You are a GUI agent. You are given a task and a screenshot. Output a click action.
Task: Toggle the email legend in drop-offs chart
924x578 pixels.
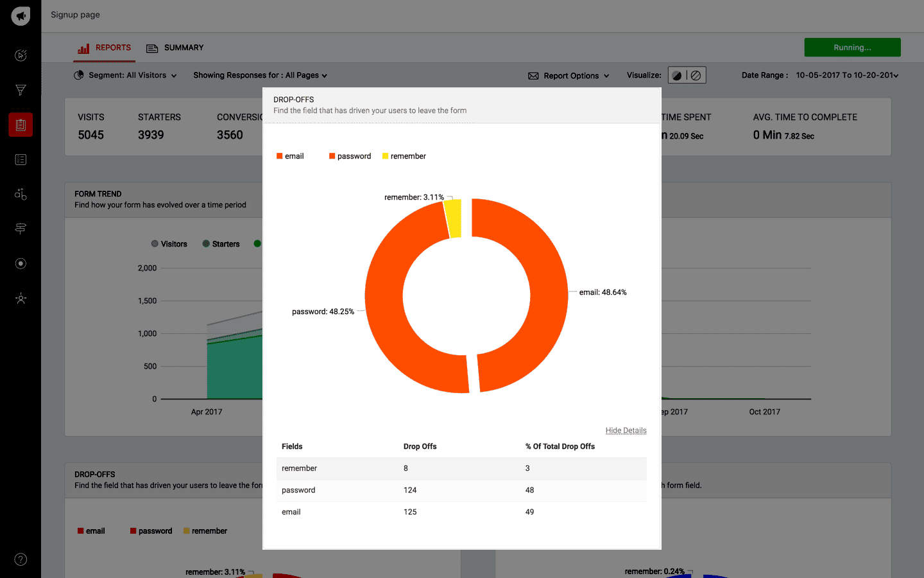coord(290,156)
